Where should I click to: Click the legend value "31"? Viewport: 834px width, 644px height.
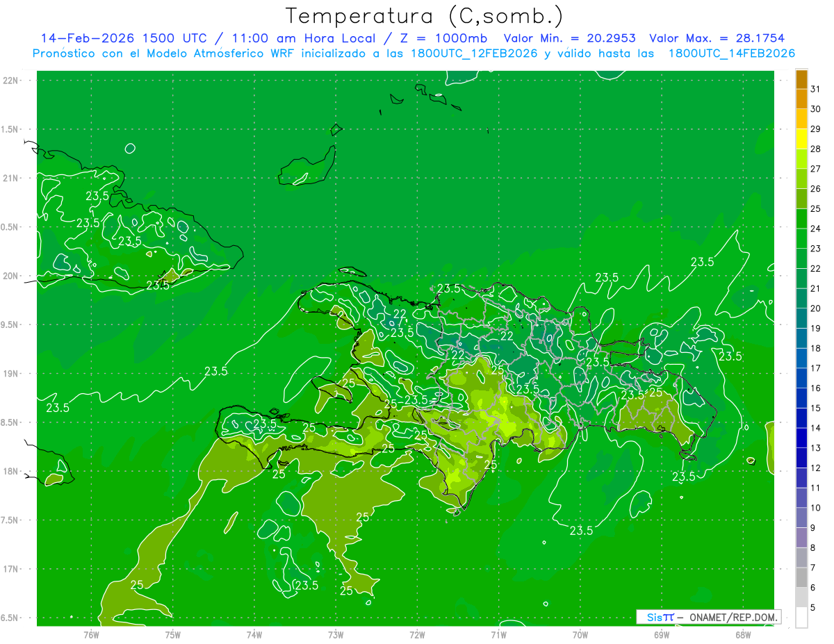[x=815, y=89]
